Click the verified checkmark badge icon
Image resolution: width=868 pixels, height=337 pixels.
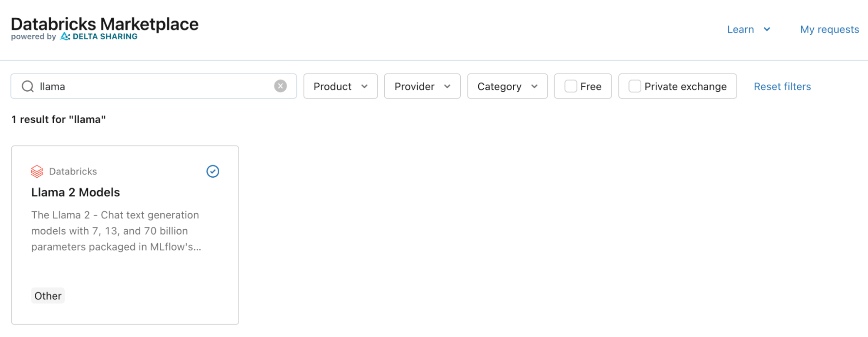click(x=213, y=172)
